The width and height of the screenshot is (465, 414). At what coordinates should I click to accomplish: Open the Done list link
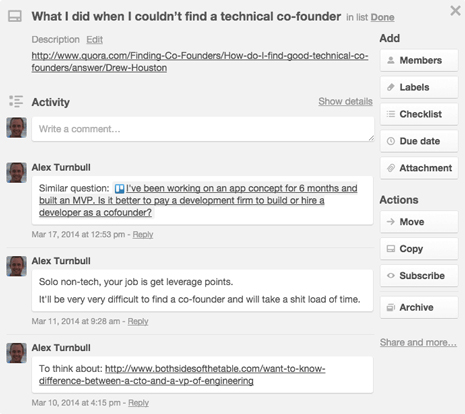[x=382, y=17]
